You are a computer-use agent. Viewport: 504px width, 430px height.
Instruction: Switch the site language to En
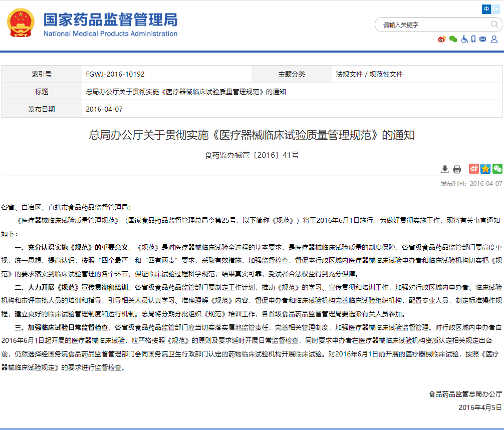pos(495,9)
